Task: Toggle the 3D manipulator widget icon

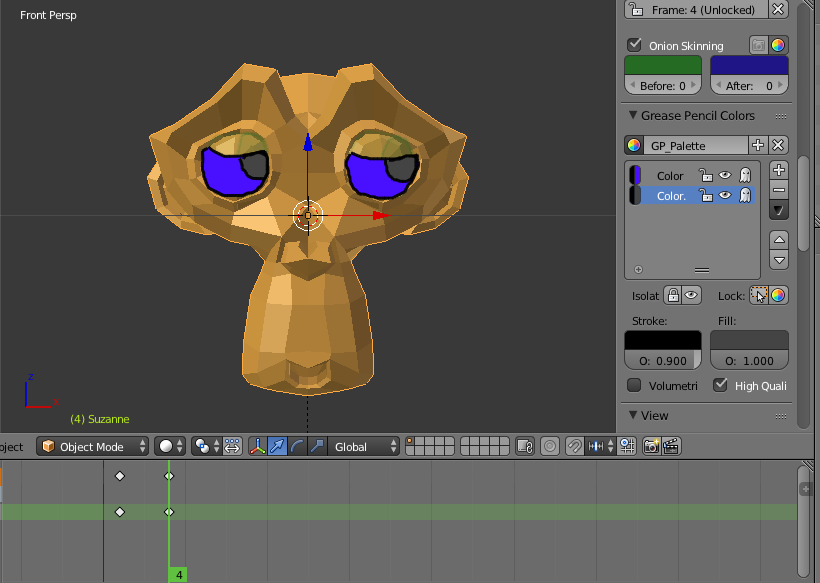Action: [257, 447]
